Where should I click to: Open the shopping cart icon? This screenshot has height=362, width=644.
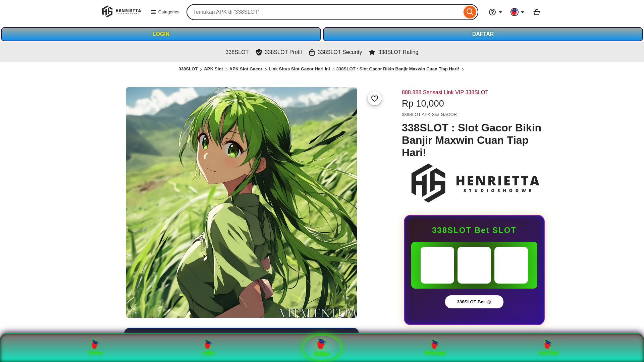pos(536,12)
